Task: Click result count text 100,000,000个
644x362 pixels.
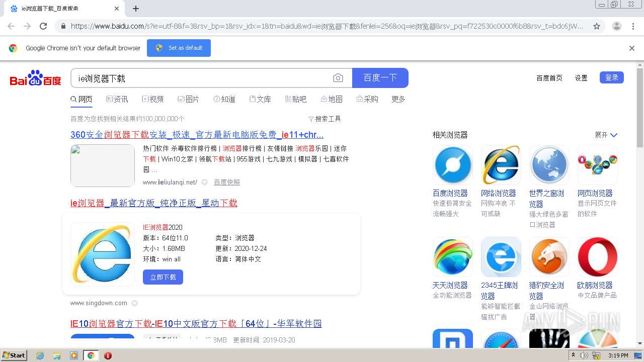Action: tap(164, 119)
